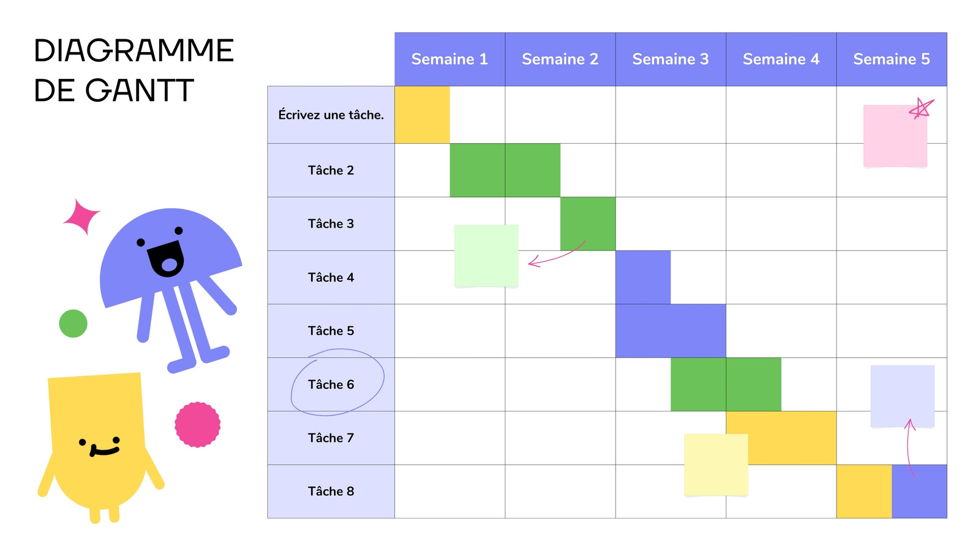Click the pink four-point sparkle star
Screen dimensions: 980x551
tap(81, 216)
